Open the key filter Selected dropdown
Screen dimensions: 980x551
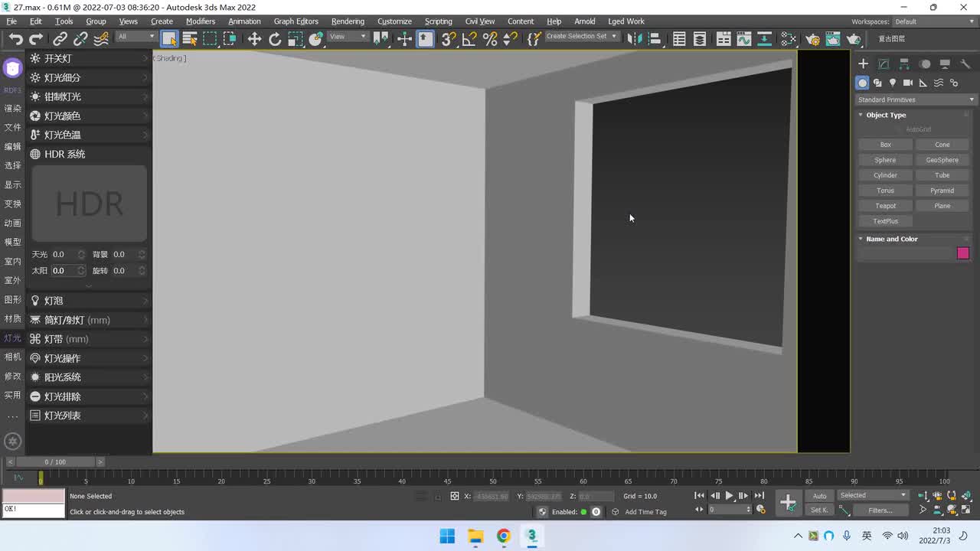click(873, 495)
